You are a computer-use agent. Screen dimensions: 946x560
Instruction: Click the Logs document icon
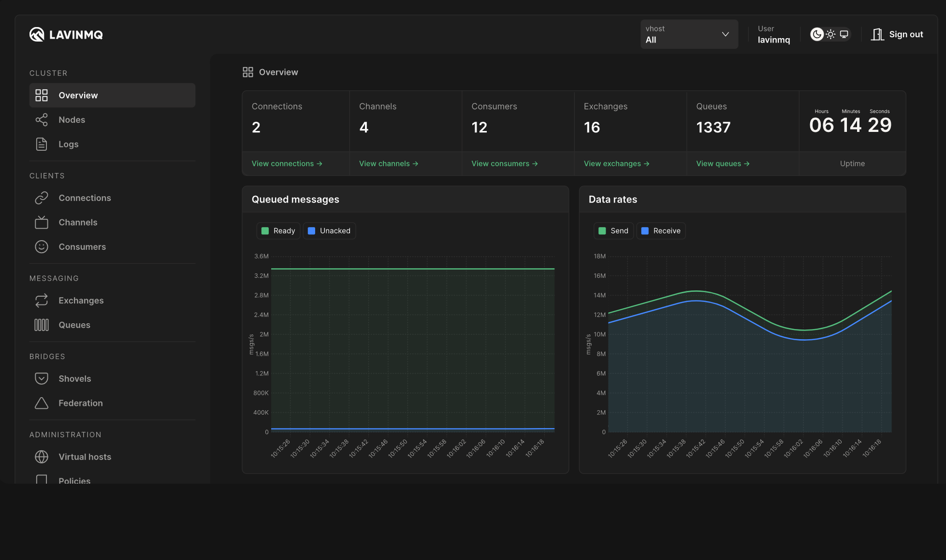tap(42, 144)
